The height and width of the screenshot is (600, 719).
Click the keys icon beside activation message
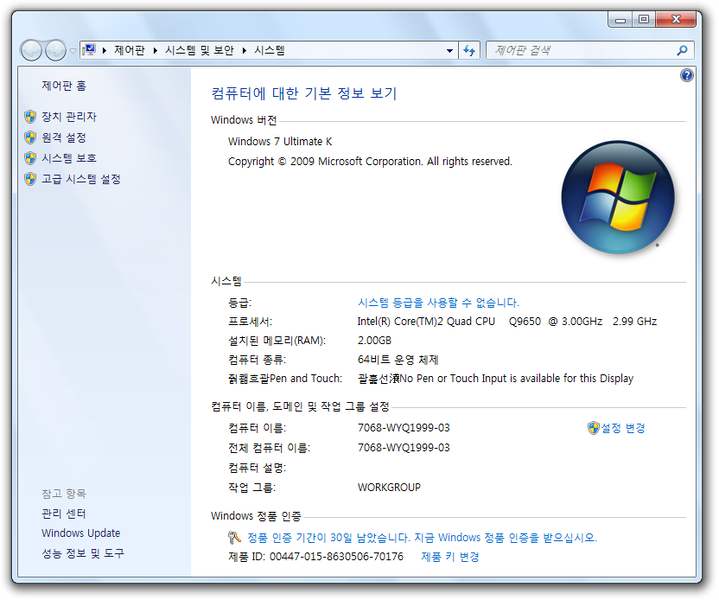point(234,537)
